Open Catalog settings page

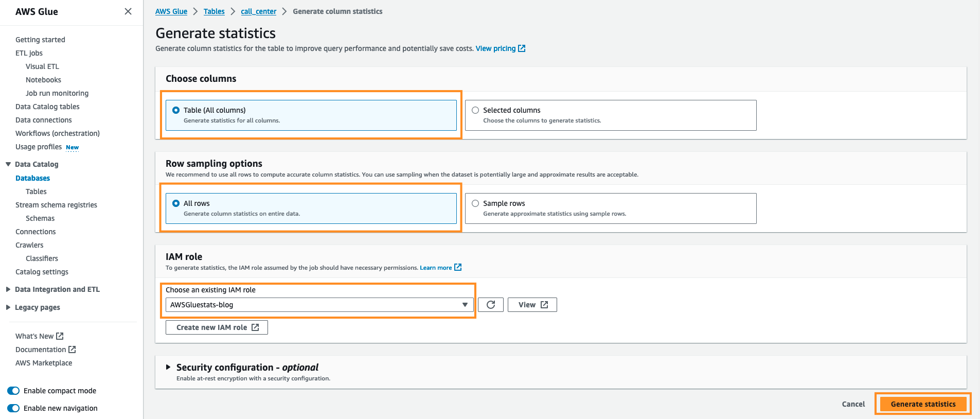tap(42, 272)
